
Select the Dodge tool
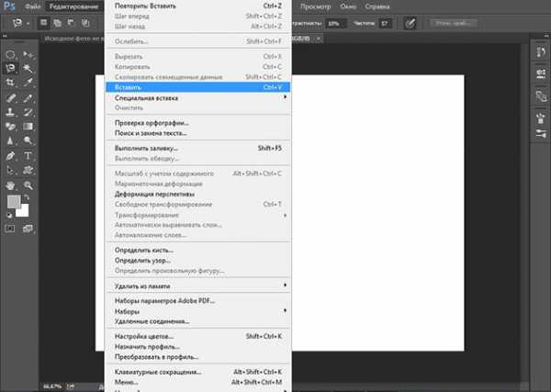[x=28, y=140]
